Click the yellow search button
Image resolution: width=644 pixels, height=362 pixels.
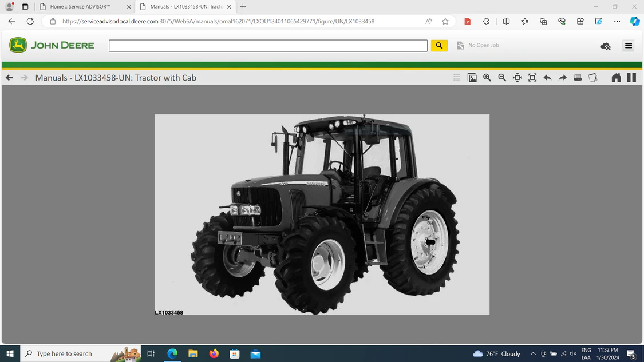tap(439, 46)
